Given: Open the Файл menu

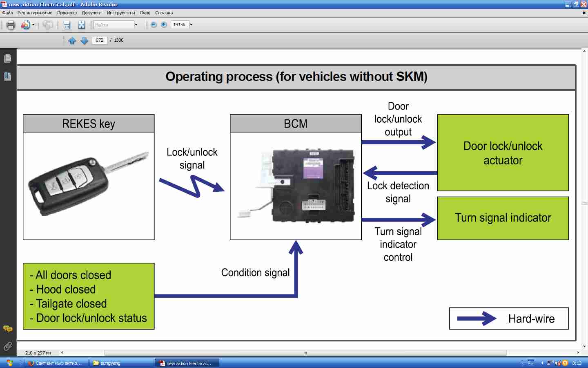Looking at the screenshot, I should tap(7, 13).
